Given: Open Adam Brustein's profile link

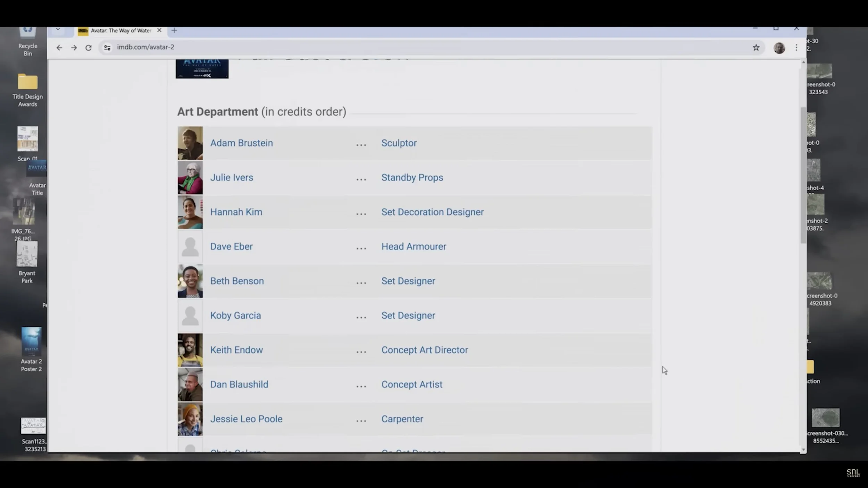Looking at the screenshot, I should [241, 143].
